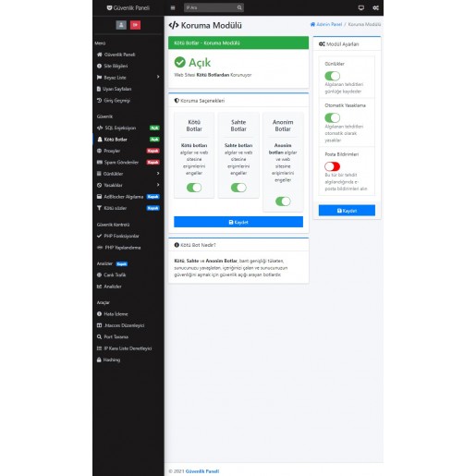This screenshot has height=476, width=476.
Task: Click Kaydet in Modül Ayarları panel
Action: click(347, 211)
